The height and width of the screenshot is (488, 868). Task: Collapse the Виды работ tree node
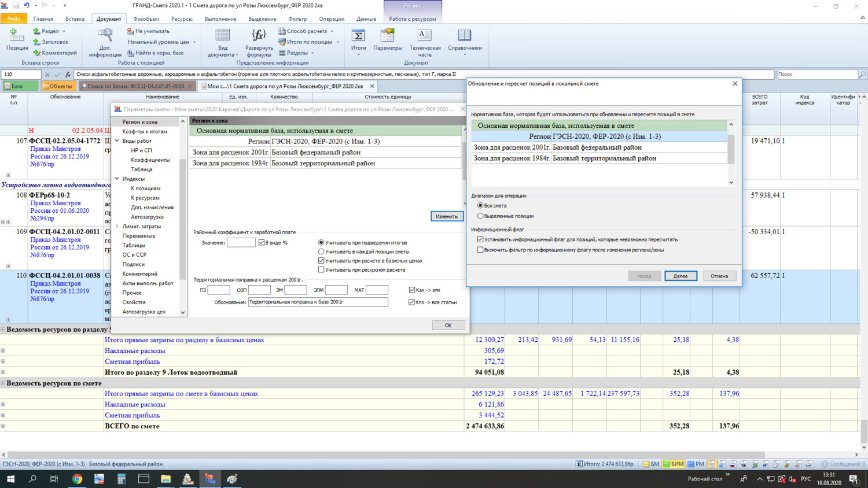pos(117,141)
